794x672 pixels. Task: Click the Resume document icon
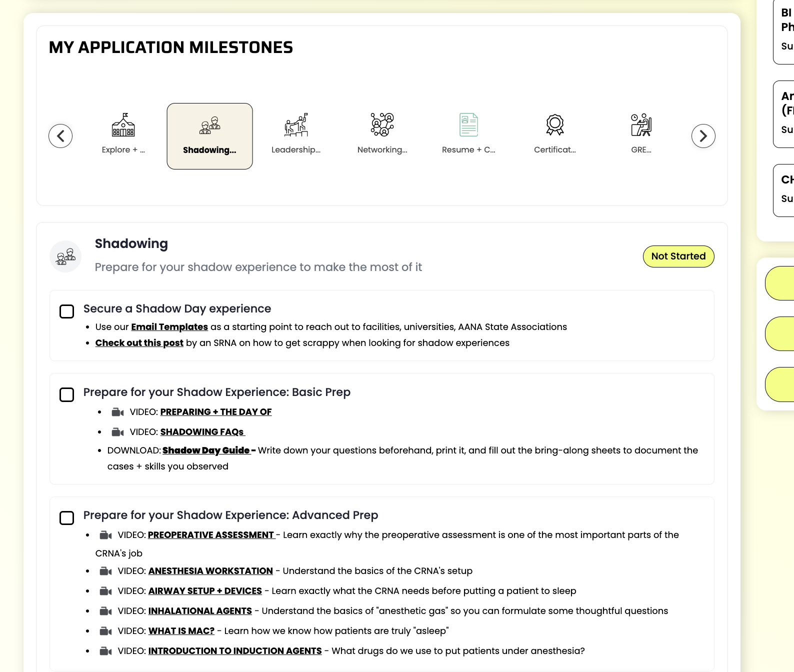(468, 125)
